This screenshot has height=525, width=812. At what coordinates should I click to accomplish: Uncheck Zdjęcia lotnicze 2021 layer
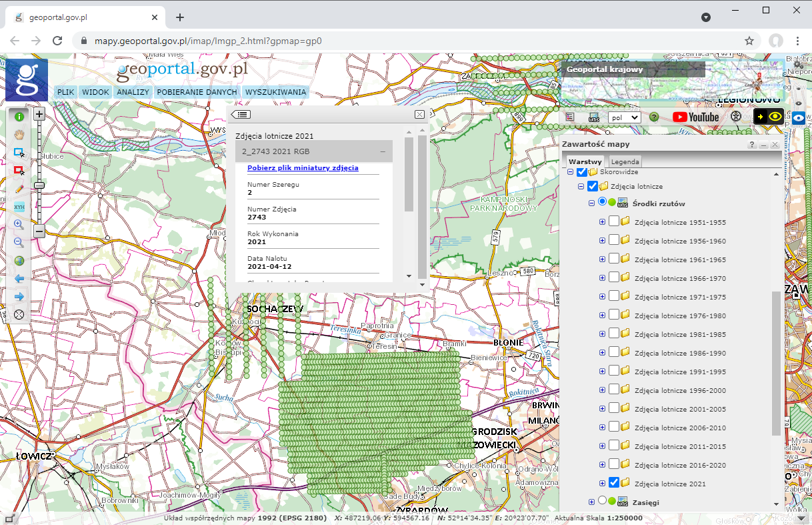614,482
